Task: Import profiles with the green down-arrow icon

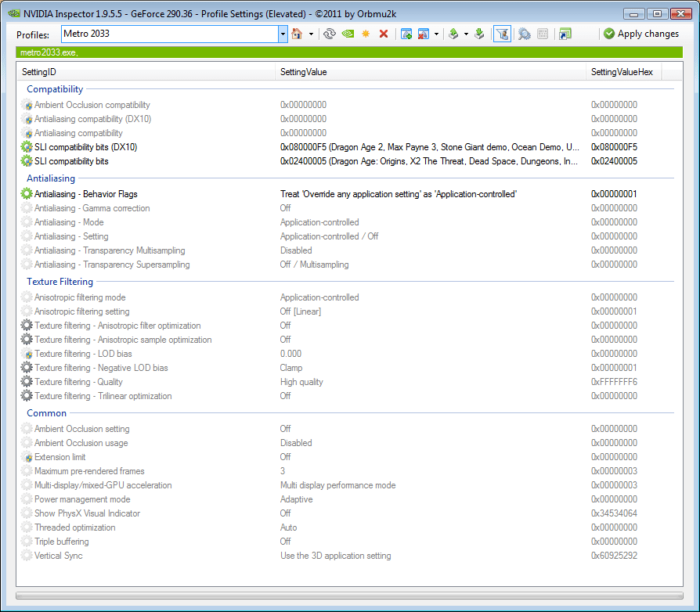Action: [479, 34]
